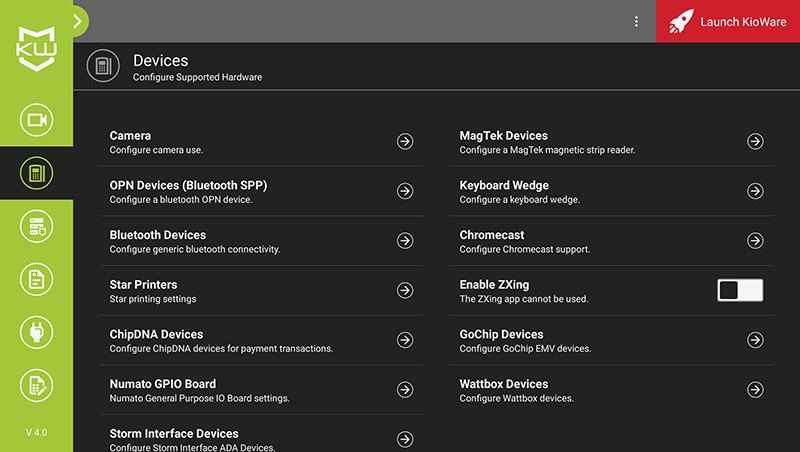800x452 pixels.
Task: Select the Star Printers title
Action: click(x=143, y=285)
